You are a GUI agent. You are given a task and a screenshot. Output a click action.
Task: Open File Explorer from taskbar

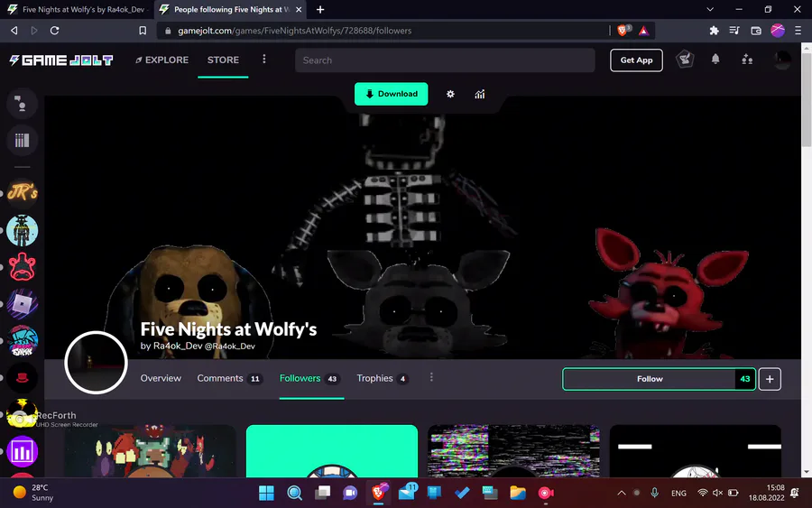[517, 493]
